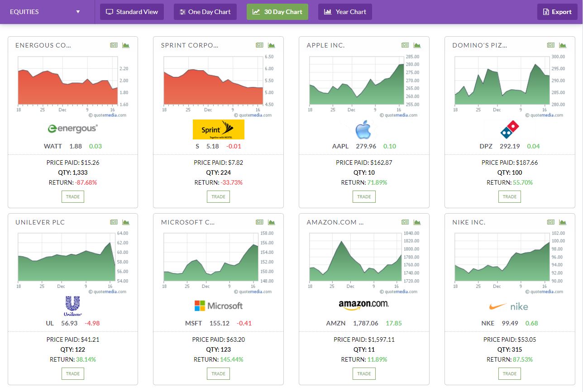Open chart icon on Microsoft card
This screenshot has width=583, height=392.
[x=272, y=222]
